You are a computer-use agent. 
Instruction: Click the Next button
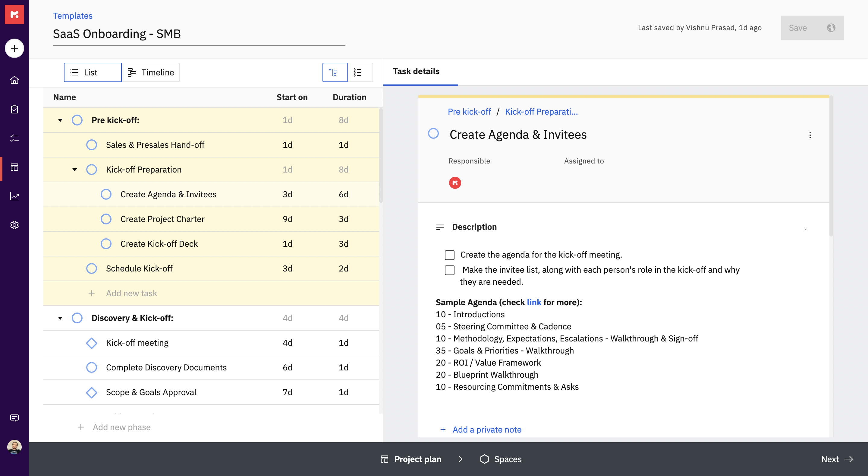(x=837, y=459)
